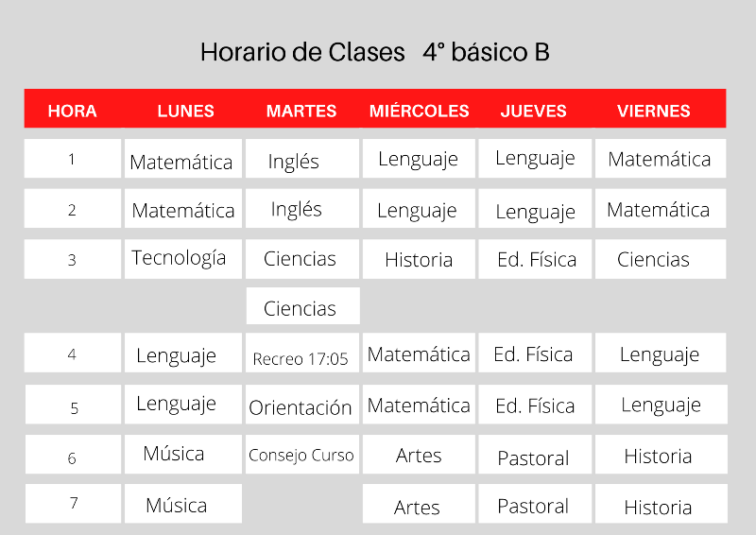Select the Tecnología cell on Monday

point(179,258)
